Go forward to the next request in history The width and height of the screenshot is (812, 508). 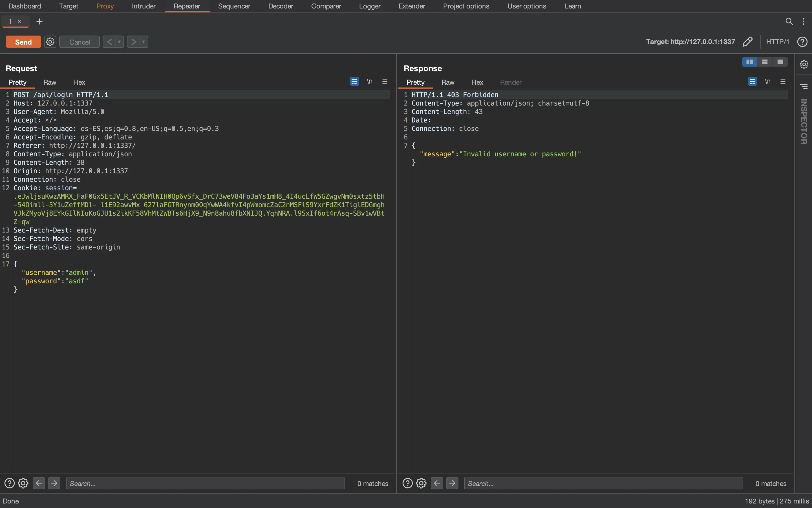pos(134,42)
